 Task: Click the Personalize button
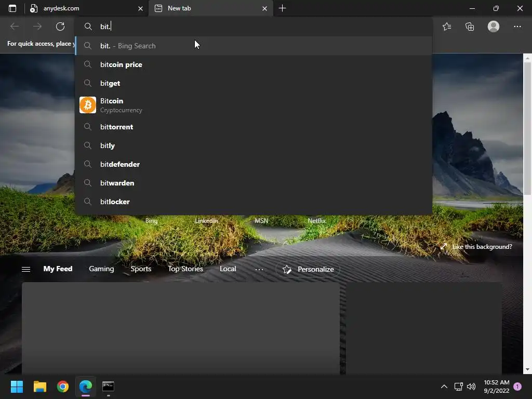308,269
